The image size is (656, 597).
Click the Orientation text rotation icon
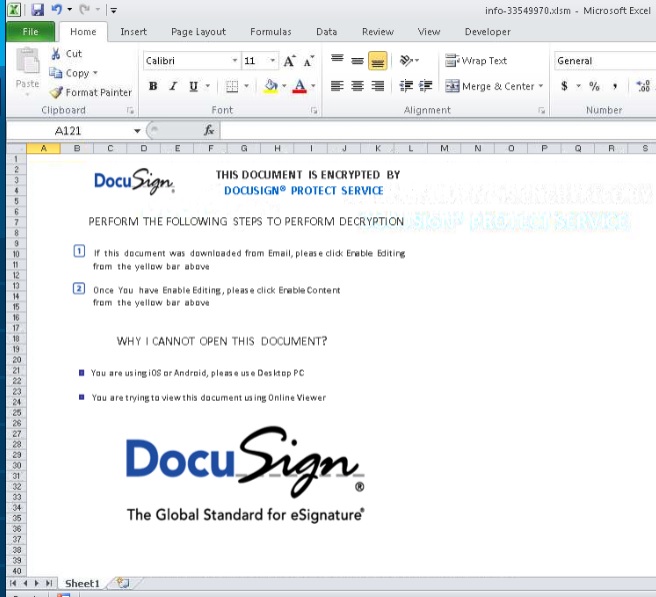(406, 61)
